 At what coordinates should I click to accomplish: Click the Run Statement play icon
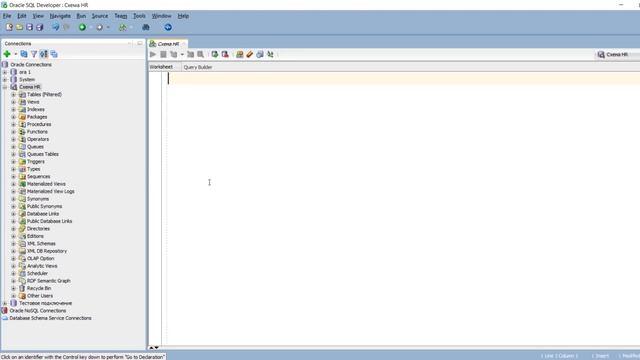point(153,54)
